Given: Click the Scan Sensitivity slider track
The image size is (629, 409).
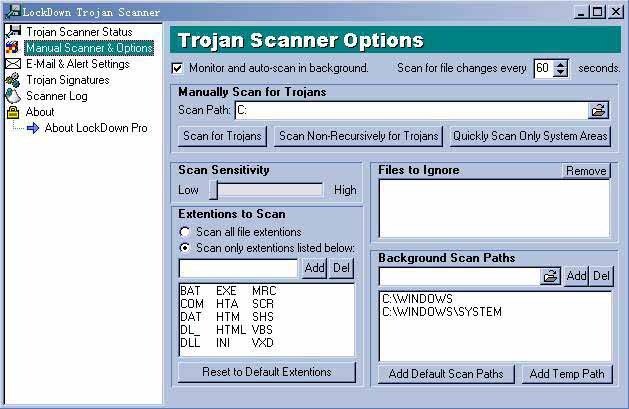Looking at the screenshot, I should pos(267,190).
